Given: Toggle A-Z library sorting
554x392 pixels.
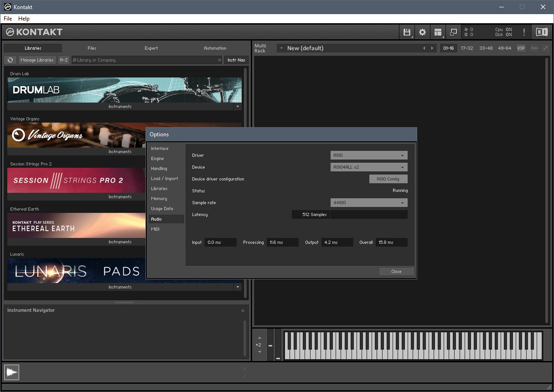Looking at the screenshot, I should (64, 60).
